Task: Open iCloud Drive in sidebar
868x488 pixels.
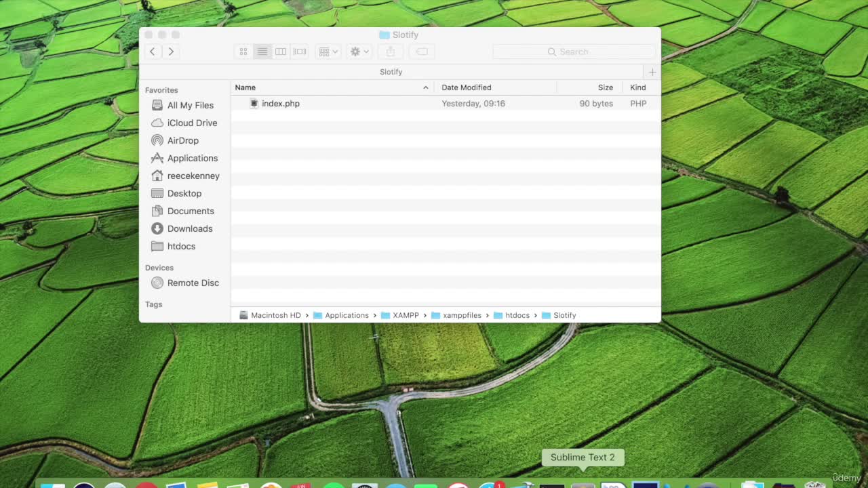Action: 184,123
